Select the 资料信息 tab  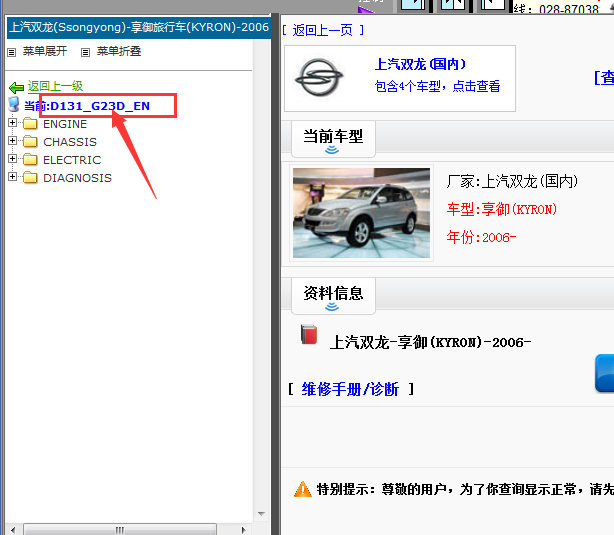pyautogui.click(x=333, y=296)
